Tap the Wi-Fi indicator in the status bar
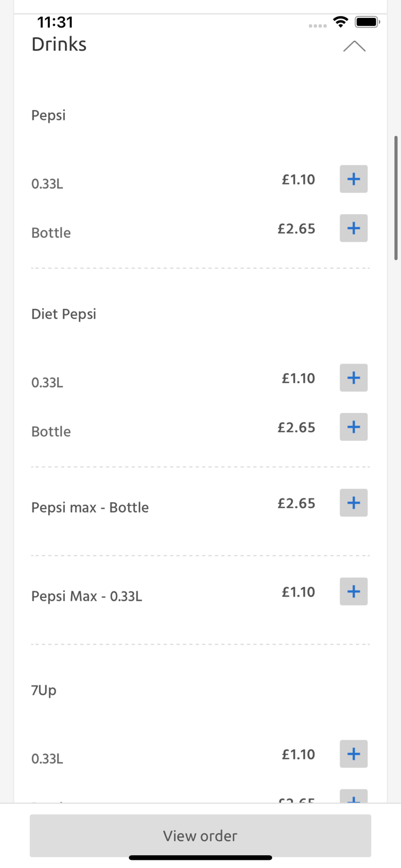Screen dimensions: 401x868 coord(340,21)
